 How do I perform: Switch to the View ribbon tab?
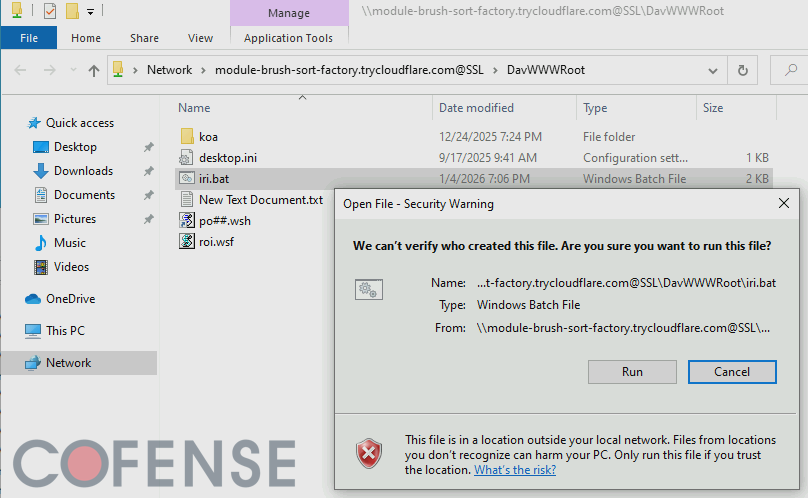point(200,38)
